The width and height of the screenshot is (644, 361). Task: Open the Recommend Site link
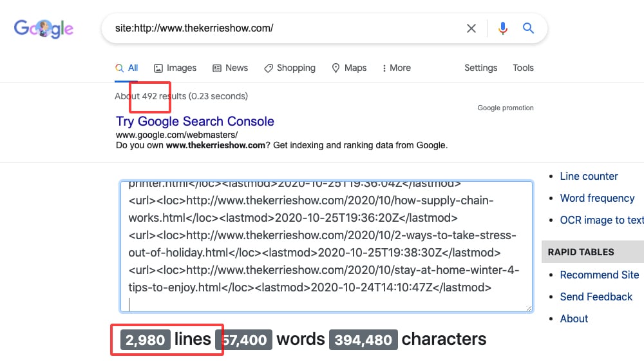pyautogui.click(x=599, y=275)
